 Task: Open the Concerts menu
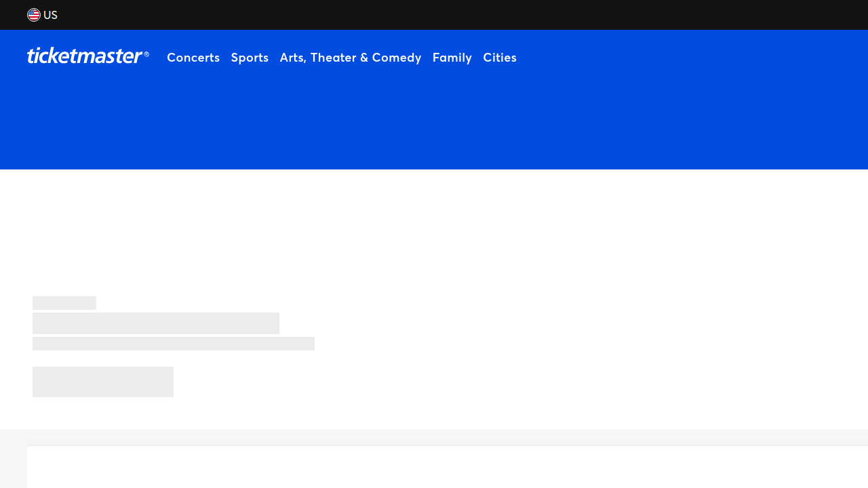pos(193,58)
